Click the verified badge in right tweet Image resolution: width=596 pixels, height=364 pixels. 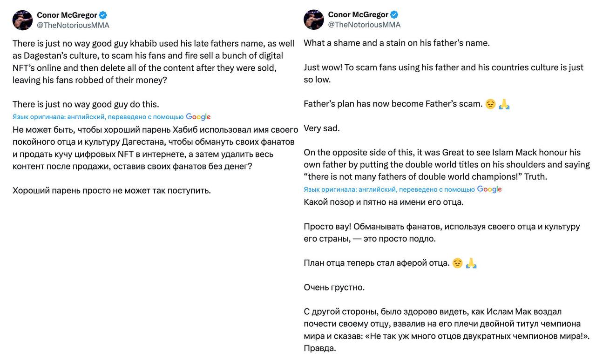pyautogui.click(x=394, y=15)
